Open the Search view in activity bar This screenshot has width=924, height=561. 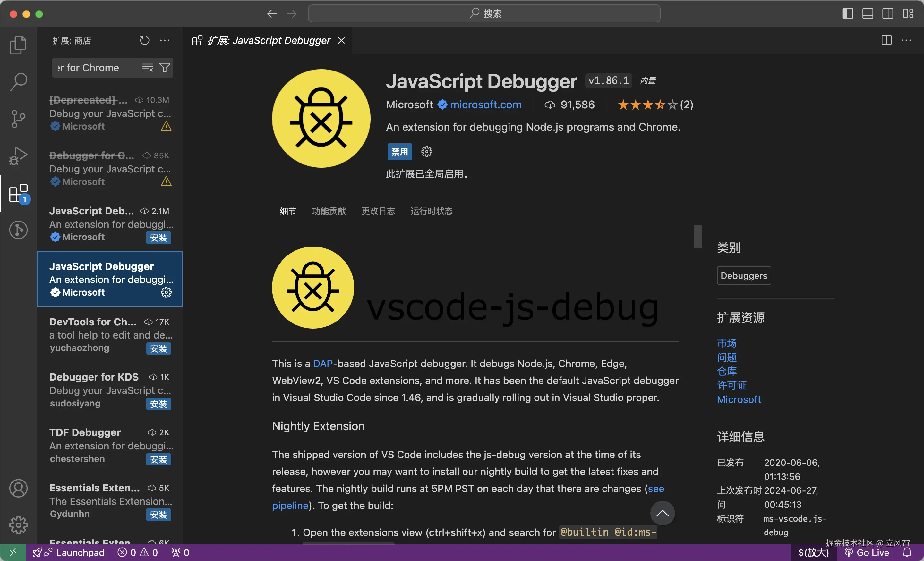click(x=18, y=82)
